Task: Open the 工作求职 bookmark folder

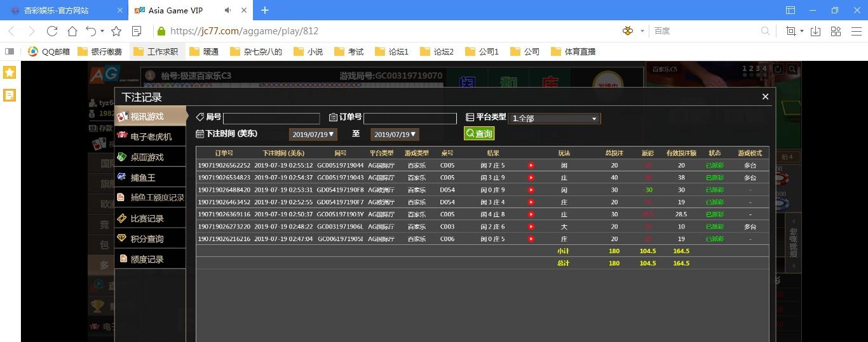Action: click(156, 51)
